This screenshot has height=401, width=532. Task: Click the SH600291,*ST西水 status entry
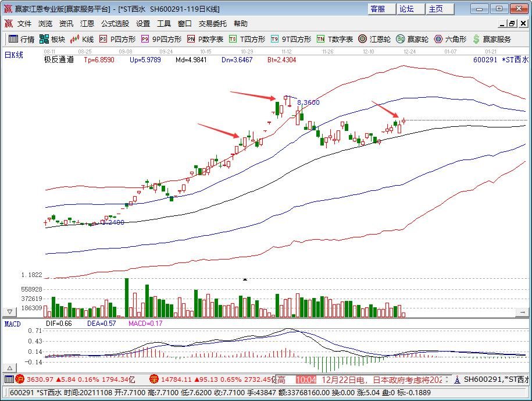tap(496, 379)
